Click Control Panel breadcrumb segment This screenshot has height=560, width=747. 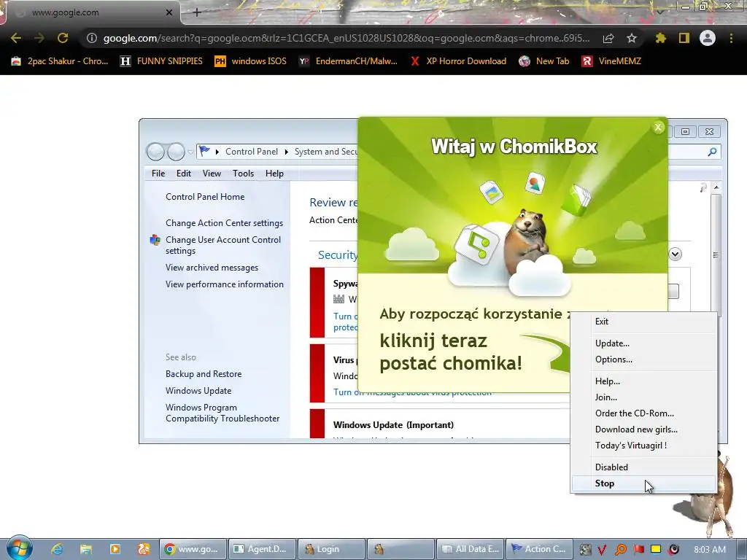252,152
